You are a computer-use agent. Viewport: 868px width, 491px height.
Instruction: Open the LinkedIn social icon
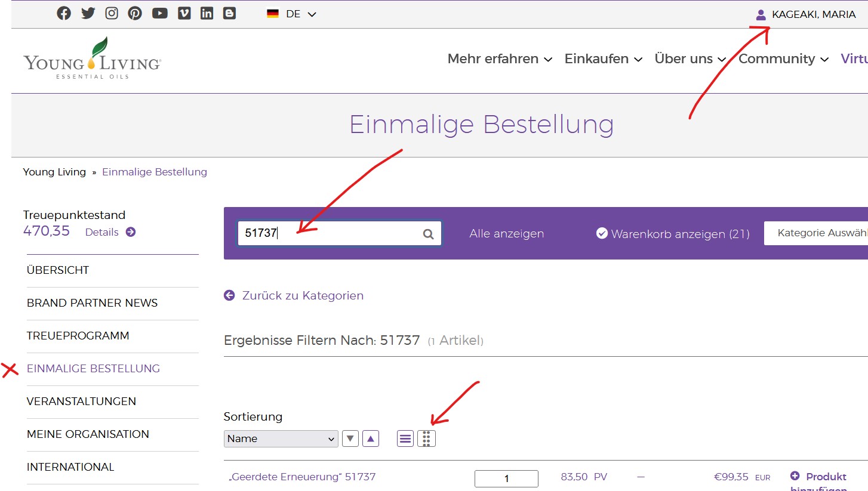pos(207,14)
